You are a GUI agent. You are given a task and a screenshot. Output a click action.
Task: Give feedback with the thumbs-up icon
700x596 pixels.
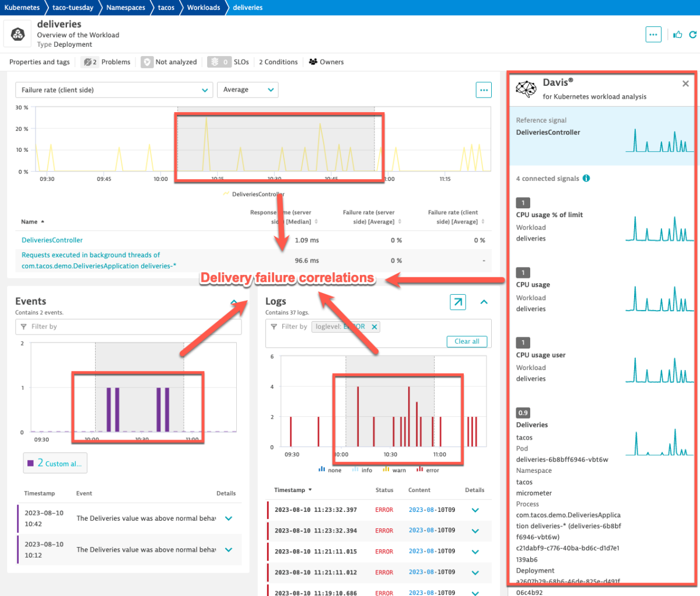(x=677, y=35)
